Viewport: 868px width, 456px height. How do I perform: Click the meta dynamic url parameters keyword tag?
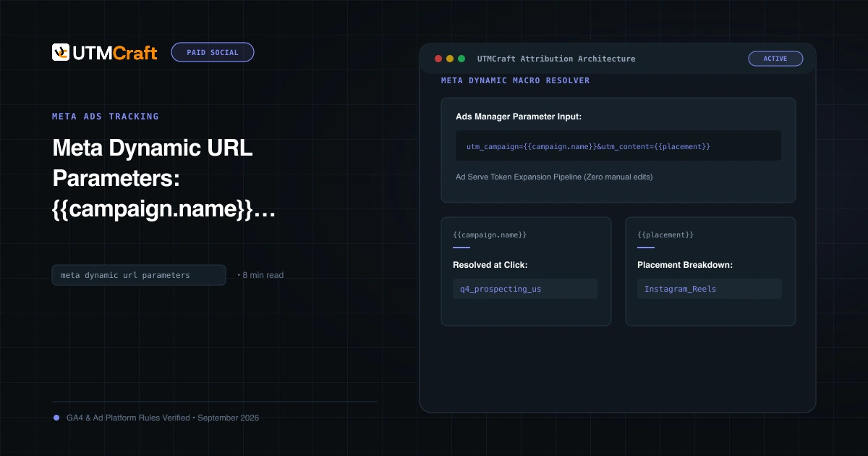point(139,275)
